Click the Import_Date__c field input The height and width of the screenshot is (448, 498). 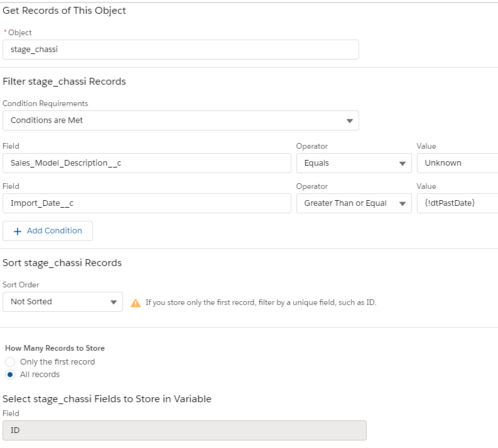click(146, 203)
